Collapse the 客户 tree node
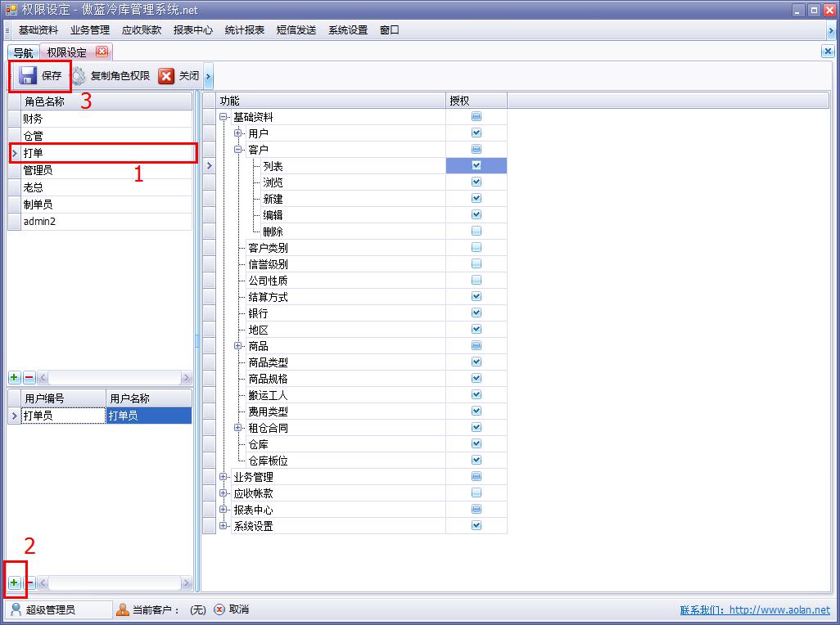This screenshot has height=625, width=840. coord(238,150)
